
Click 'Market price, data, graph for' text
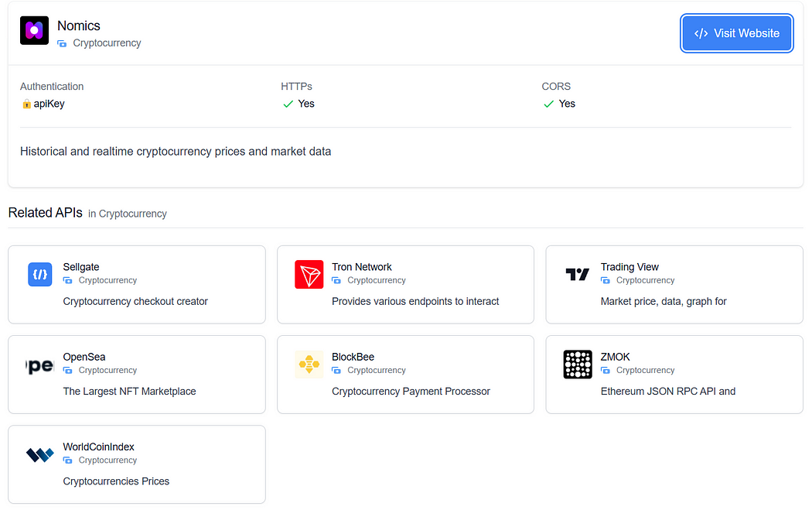pyautogui.click(x=664, y=302)
